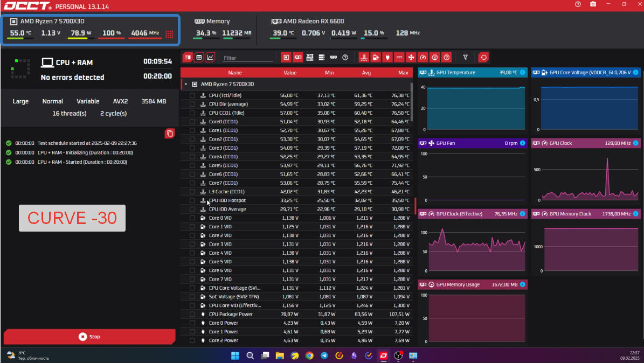Switch to the table-only view icon
The height and width of the screenshot is (363, 644).
pyautogui.click(x=199, y=58)
